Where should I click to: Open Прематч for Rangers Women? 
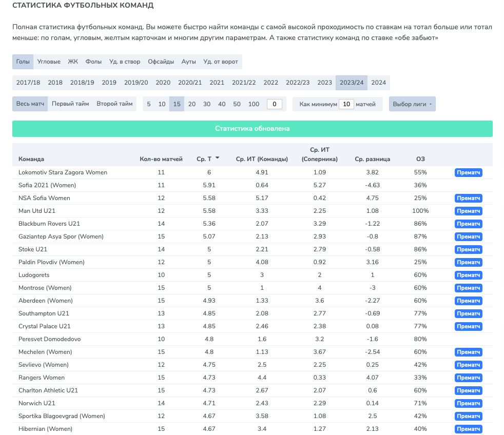[x=468, y=378]
